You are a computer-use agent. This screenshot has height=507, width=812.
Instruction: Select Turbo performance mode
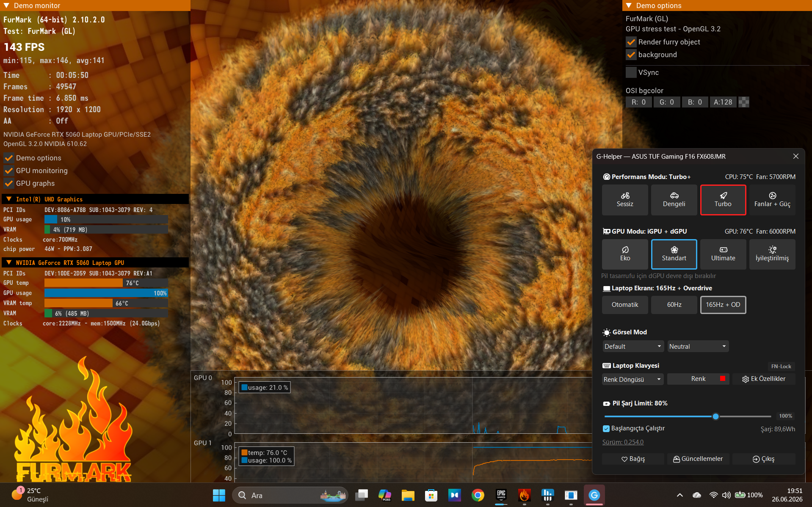(x=723, y=200)
